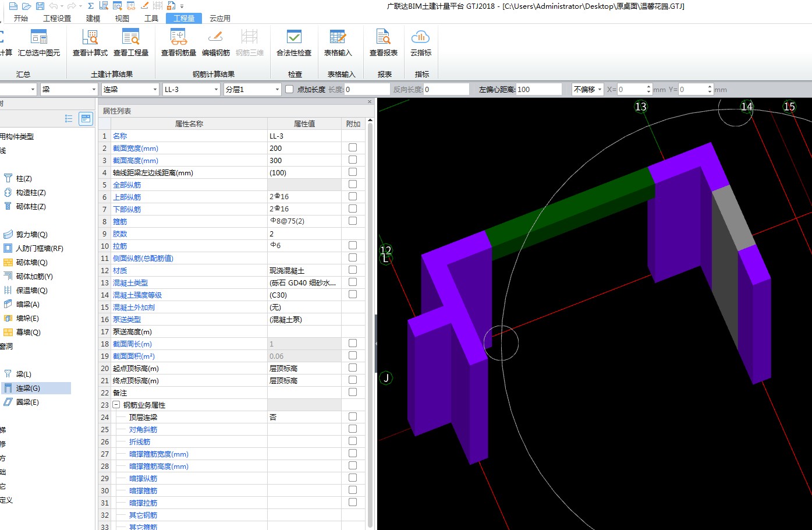
Task: Open a project with the folder icon
Action: (26, 6)
